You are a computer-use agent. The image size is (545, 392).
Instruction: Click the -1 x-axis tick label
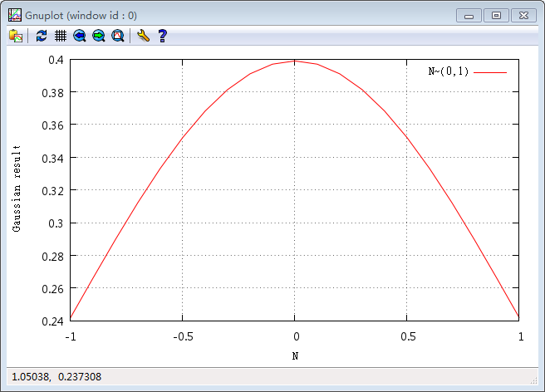[71, 336]
